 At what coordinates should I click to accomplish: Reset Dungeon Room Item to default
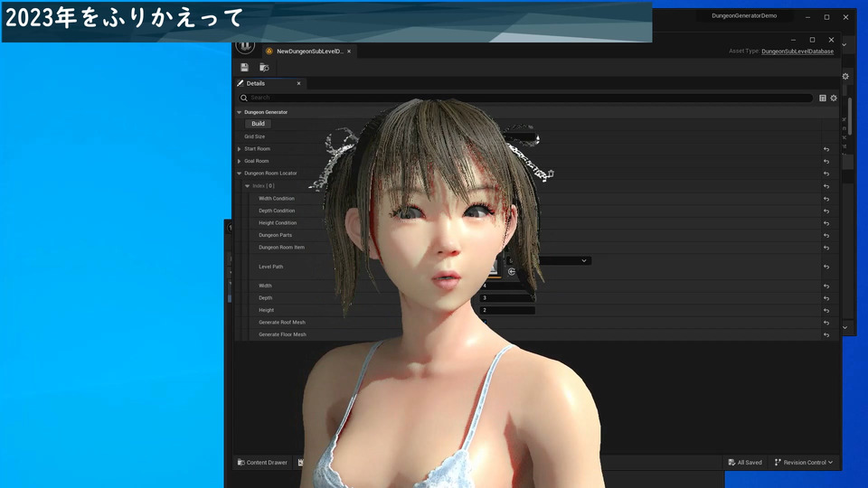click(x=826, y=248)
